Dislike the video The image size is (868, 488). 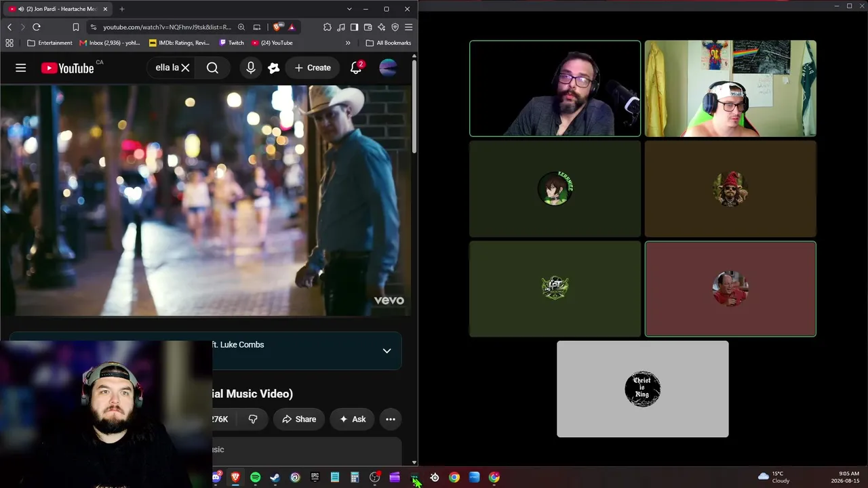point(253,419)
